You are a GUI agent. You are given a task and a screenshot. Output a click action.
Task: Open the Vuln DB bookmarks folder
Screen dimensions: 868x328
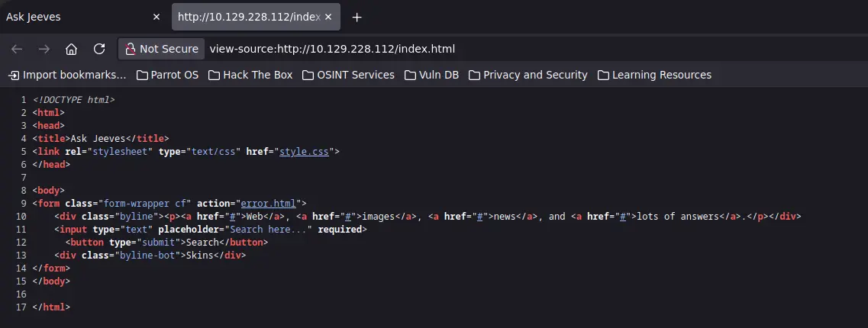point(431,75)
